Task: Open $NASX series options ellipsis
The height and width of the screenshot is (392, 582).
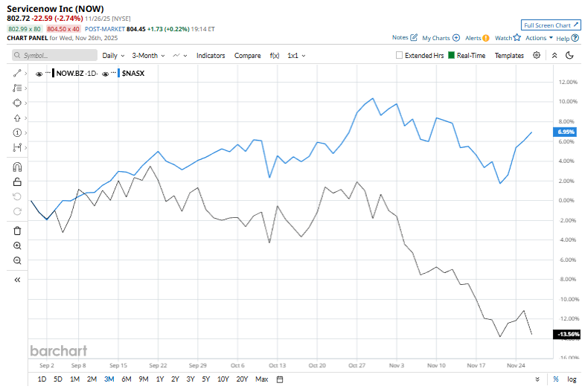Action: click(x=114, y=72)
